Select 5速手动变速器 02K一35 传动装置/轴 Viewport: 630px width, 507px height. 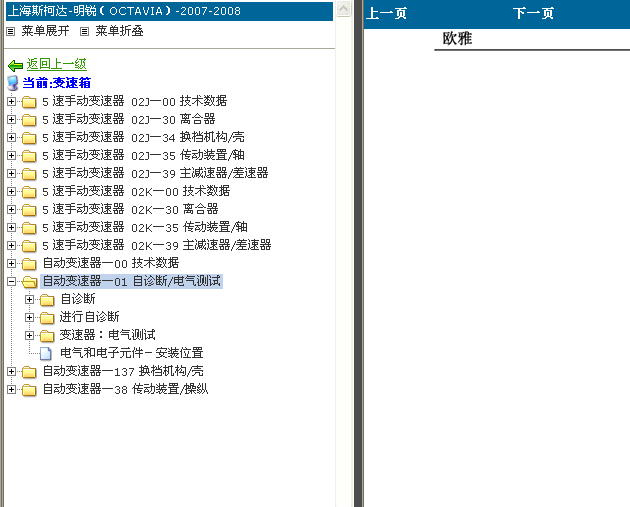(x=145, y=227)
